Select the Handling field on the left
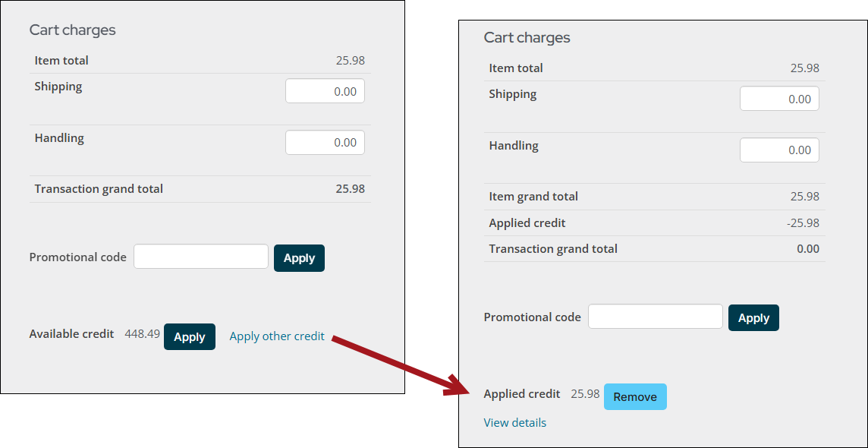 click(x=325, y=142)
